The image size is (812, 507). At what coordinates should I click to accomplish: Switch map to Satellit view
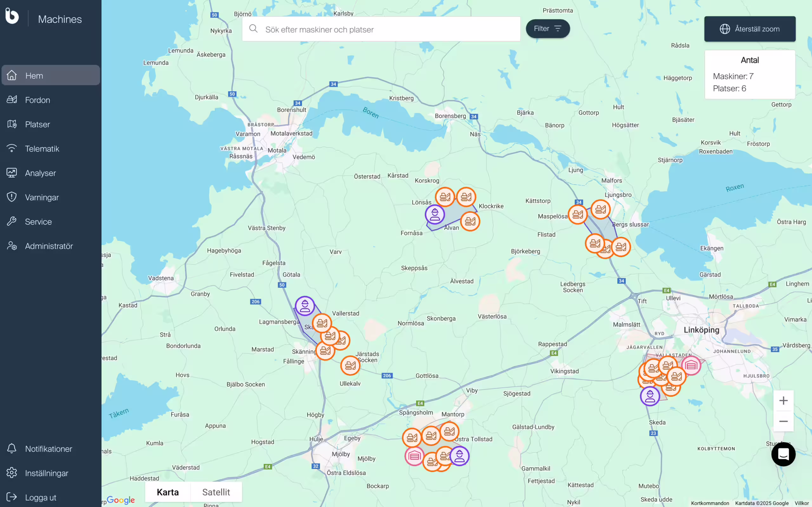pyautogui.click(x=216, y=492)
